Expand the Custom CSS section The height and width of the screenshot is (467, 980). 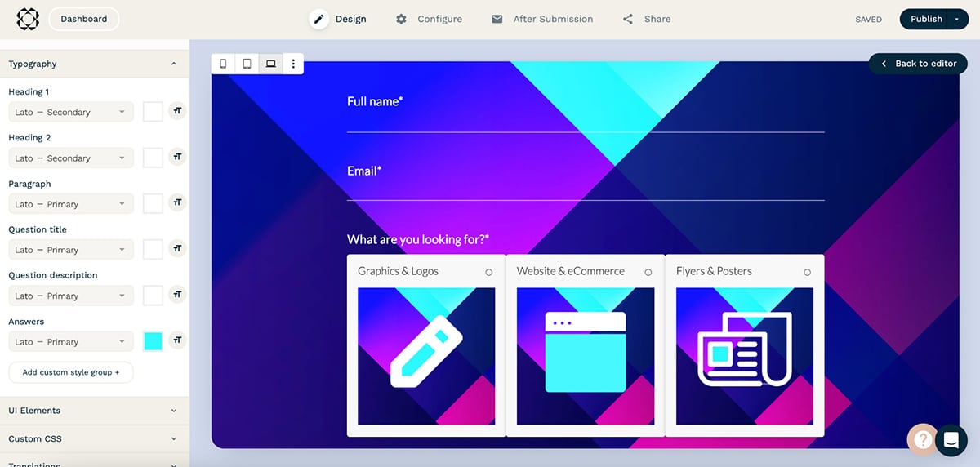[x=94, y=438]
